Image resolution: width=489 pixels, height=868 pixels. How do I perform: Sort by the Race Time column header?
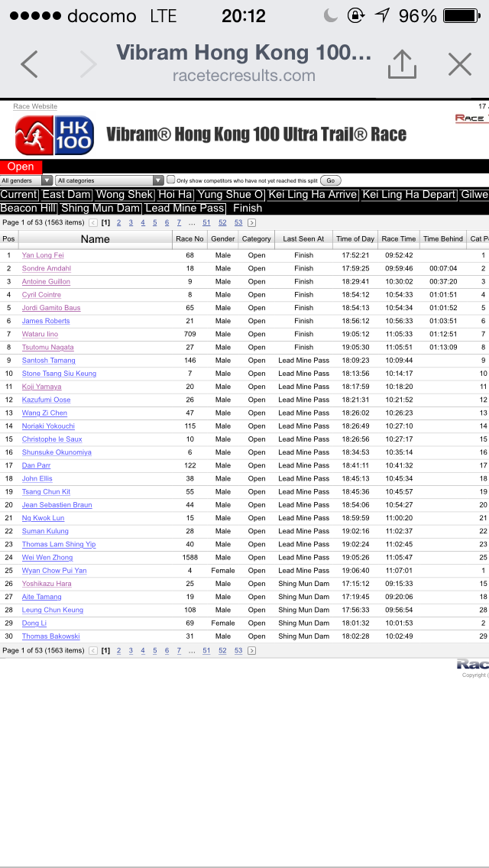pos(399,238)
